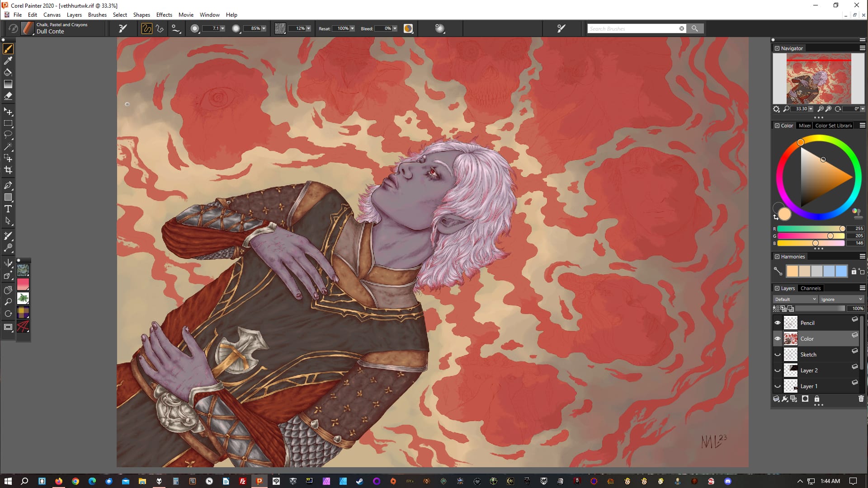Image resolution: width=868 pixels, height=488 pixels.
Task: Select the Eraser tool
Action: (x=8, y=96)
